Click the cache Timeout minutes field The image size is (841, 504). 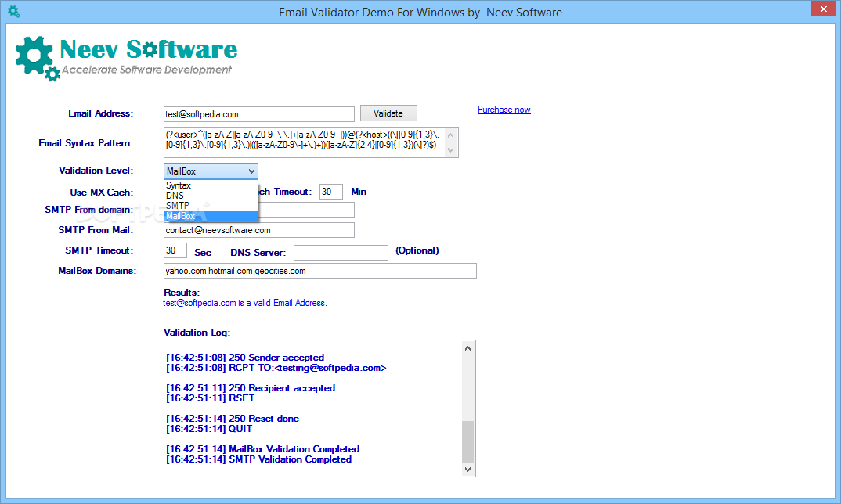(331, 192)
